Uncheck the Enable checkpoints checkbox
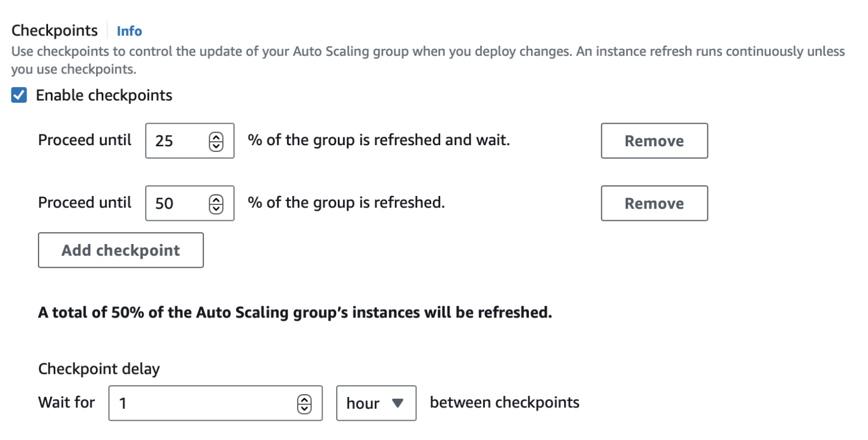The width and height of the screenshot is (868, 440). tap(19, 95)
